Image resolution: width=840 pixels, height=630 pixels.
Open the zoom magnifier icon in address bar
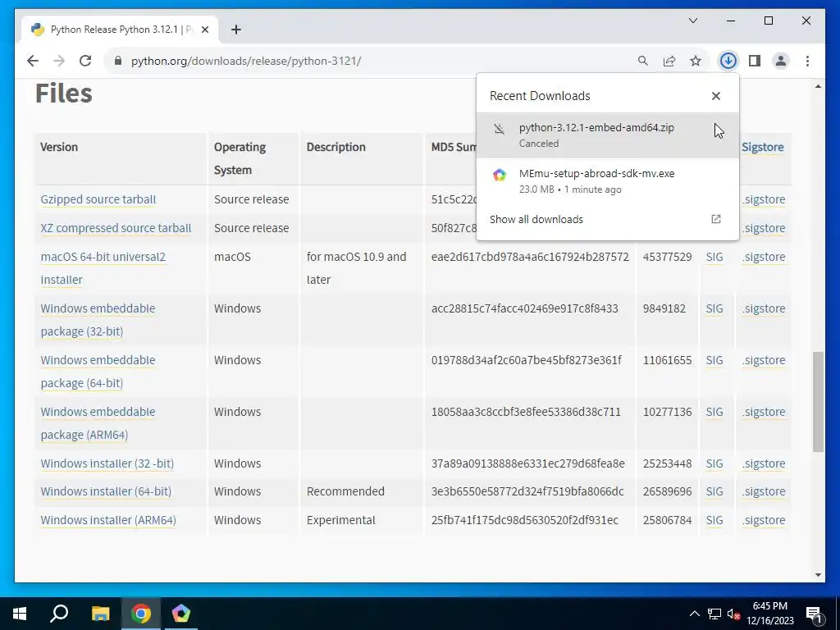pos(643,61)
